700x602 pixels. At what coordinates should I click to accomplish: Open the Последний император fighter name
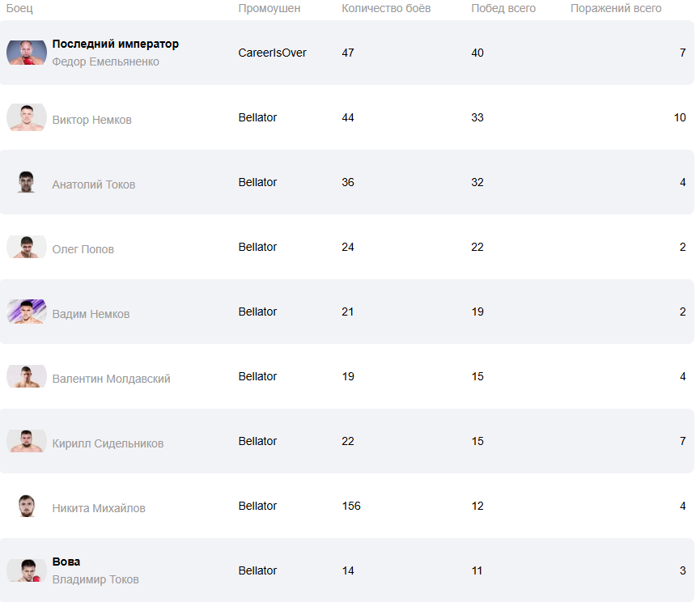[116, 44]
